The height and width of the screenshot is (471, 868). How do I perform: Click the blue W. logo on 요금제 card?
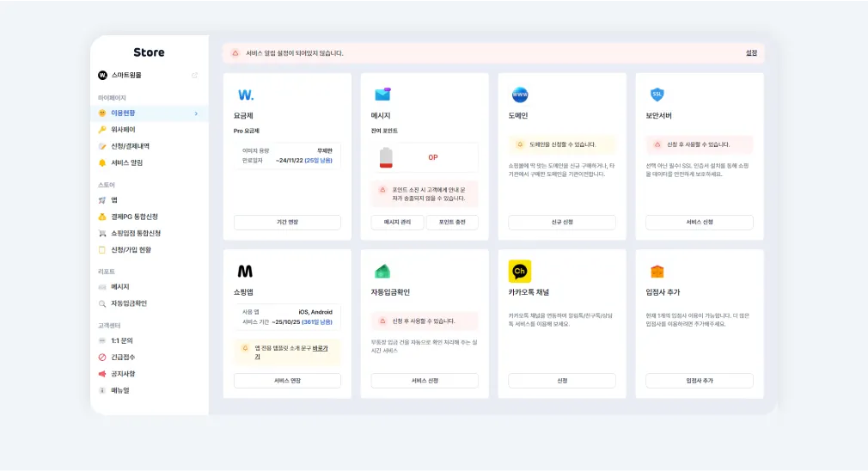click(x=245, y=95)
